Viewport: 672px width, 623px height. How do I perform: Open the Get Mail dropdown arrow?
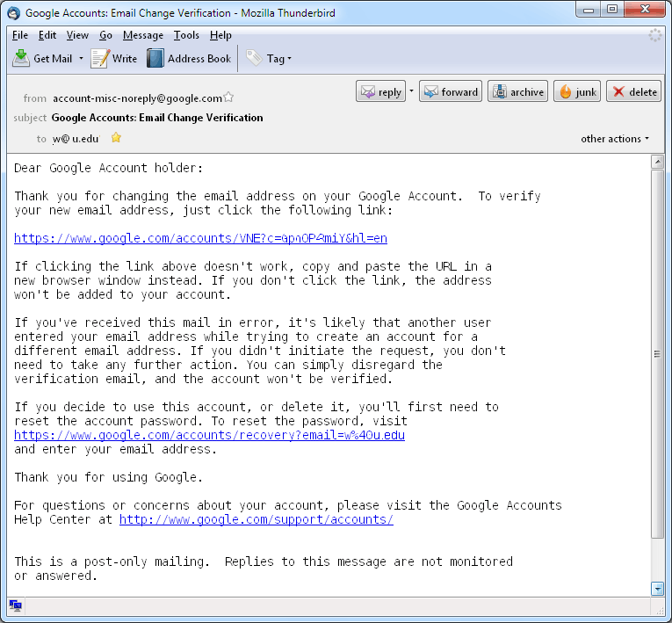tap(81, 58)
